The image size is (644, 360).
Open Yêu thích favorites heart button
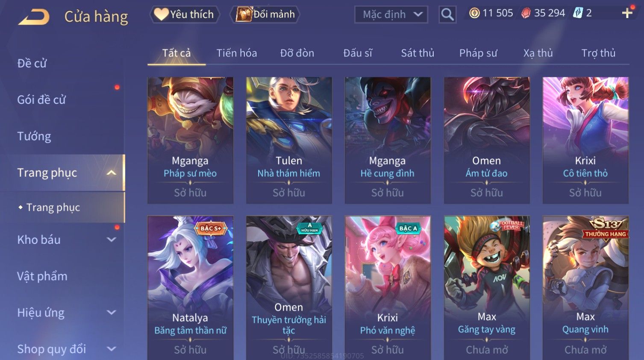tap(185, 15)
